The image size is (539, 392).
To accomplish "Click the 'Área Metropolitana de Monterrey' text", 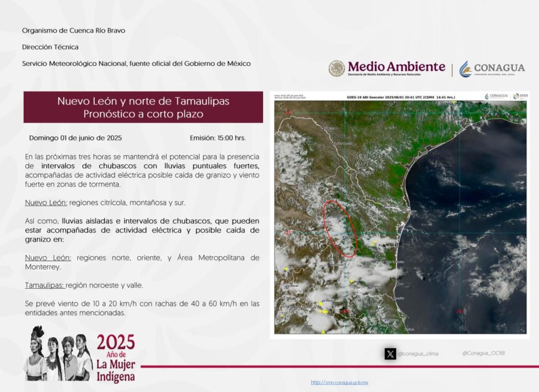I will tap(142, 262).
